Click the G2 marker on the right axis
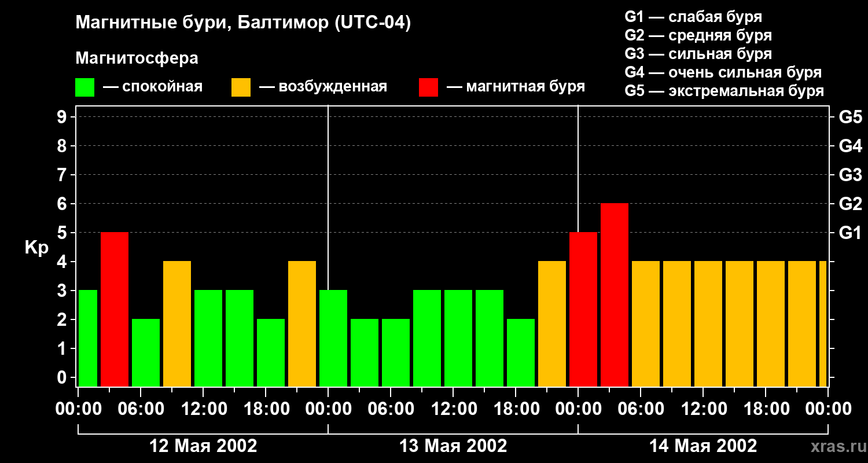 pyautogui.click(x=850, y=204)
